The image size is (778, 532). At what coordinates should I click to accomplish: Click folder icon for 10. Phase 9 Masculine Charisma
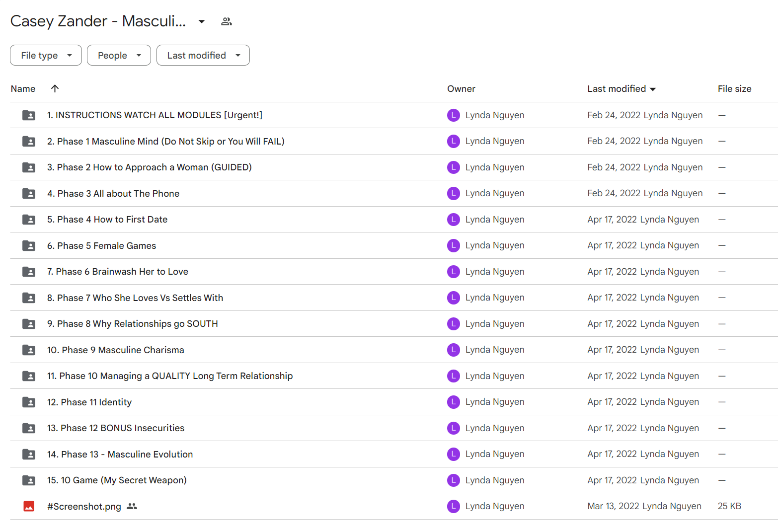[29, 350]
